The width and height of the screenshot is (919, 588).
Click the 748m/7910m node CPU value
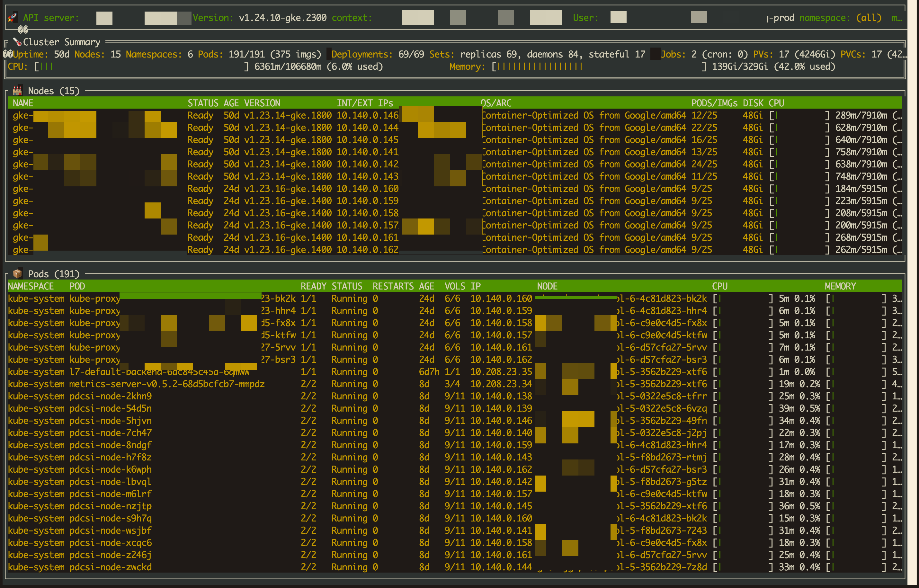(x=861, y=176)
